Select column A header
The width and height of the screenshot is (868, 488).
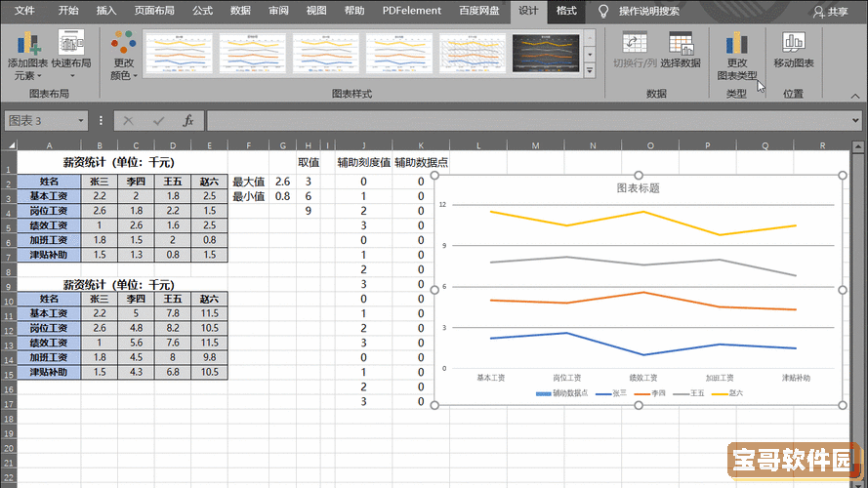click(49, 145)
